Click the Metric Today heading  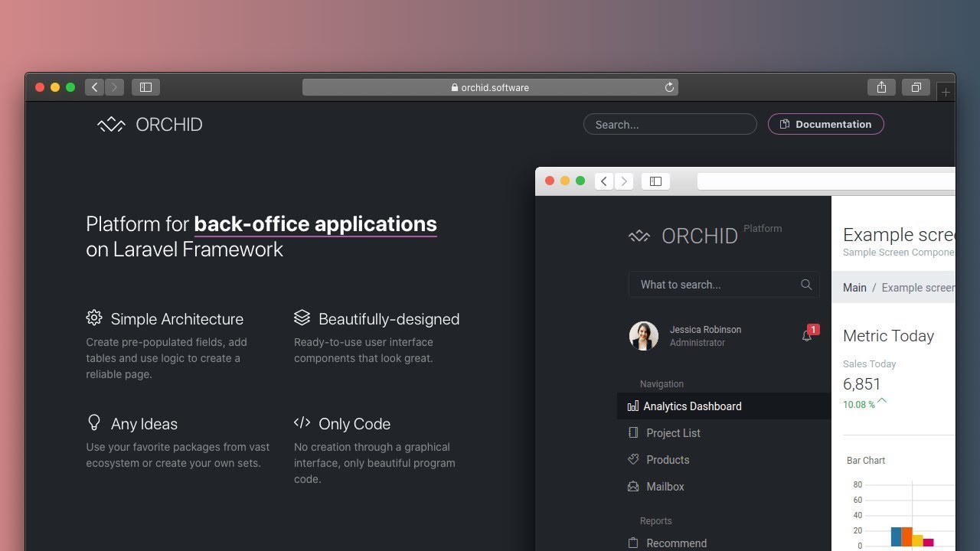(888, 336)
